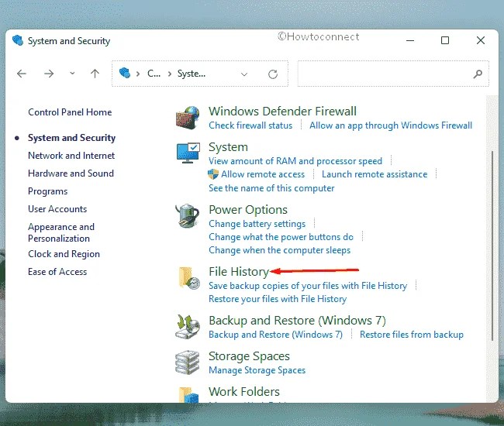Viewport: 504px width, 426px height.
Task: Select System and Security in sidebar
Action: pyautogui.click(x=71, y=138)
